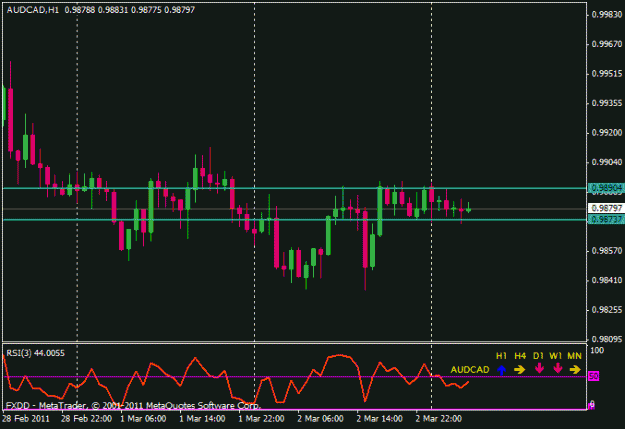This screenshot has height=429, width=625.
Task: Click the MN timeframe label
Action: pyautogui.click(x=574, y=356)
